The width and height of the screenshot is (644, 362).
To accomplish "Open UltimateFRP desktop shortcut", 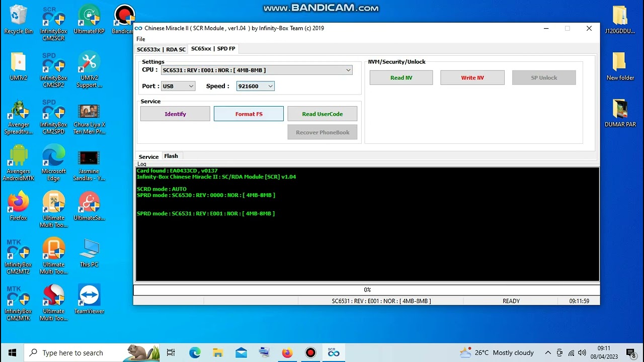I will [89, 20].
